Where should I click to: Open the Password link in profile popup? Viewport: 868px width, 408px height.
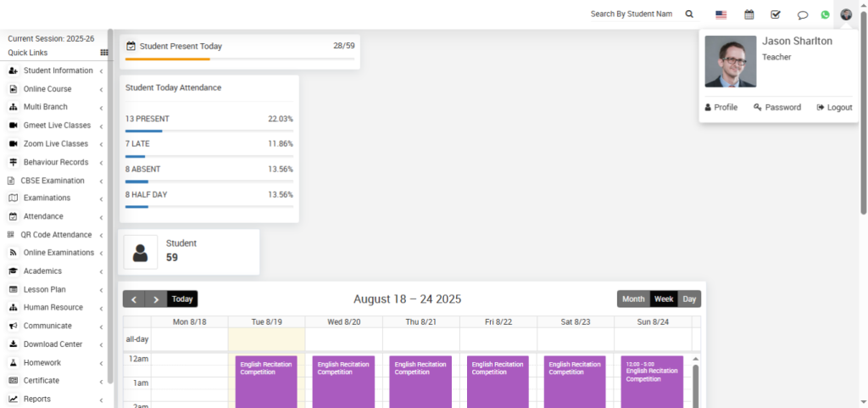(x=777, y=108)
